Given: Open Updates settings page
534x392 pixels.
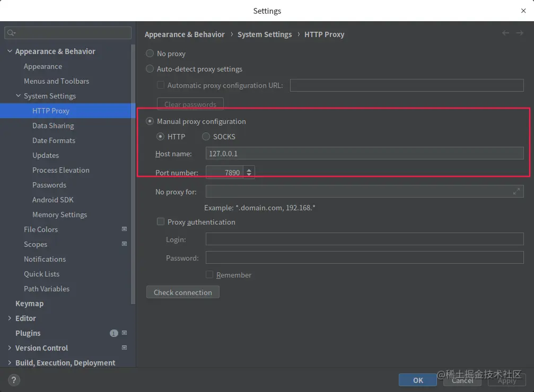Looking at the screenshot, I should pyautogui.click(x=46, y=155).
